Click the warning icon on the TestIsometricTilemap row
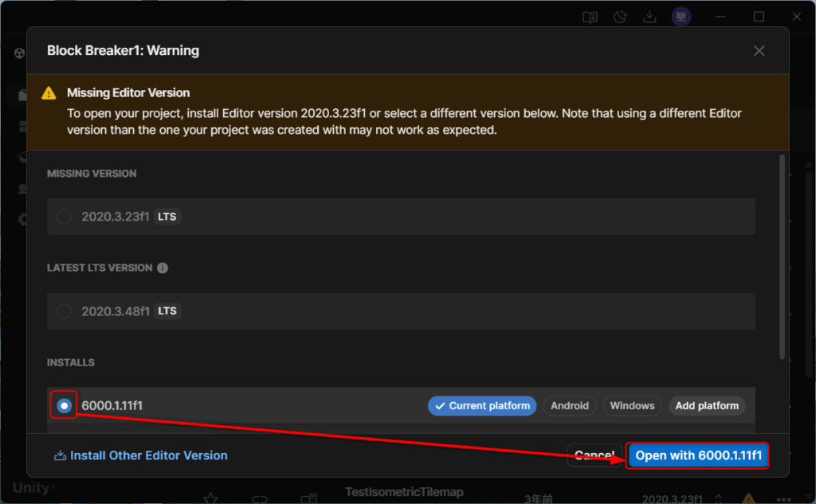 click(x=748, y=498)
